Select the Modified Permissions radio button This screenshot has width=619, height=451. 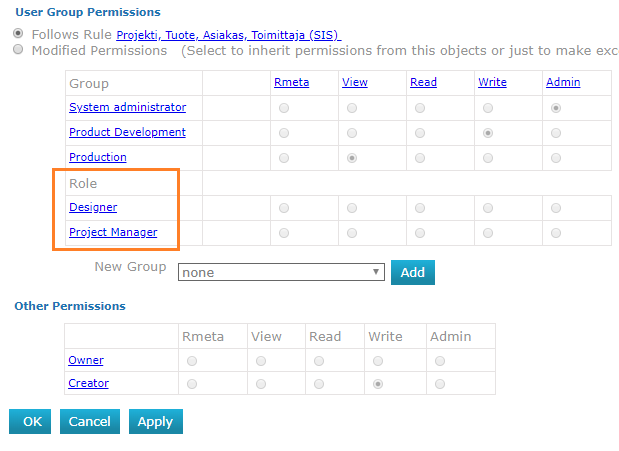[18, 49]
